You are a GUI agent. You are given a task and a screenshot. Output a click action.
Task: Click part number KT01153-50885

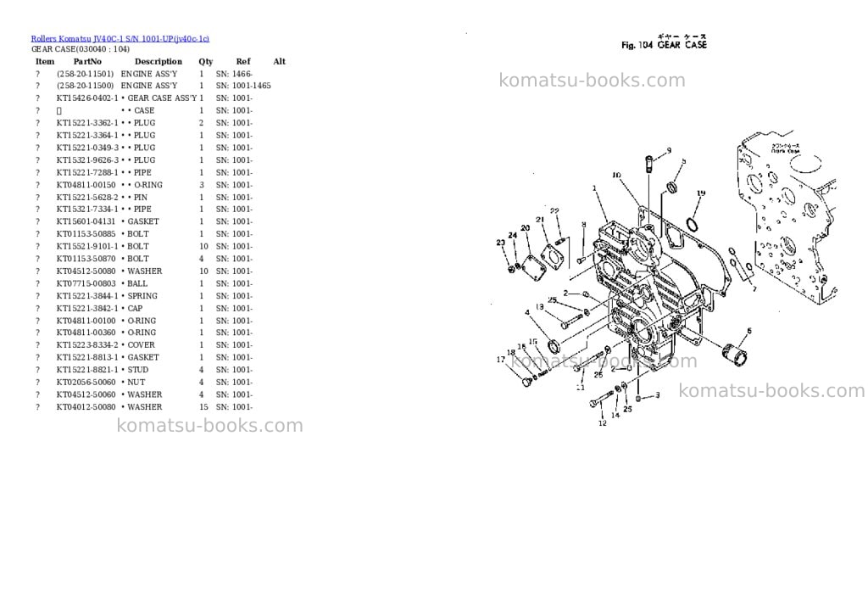pos(86,234)
